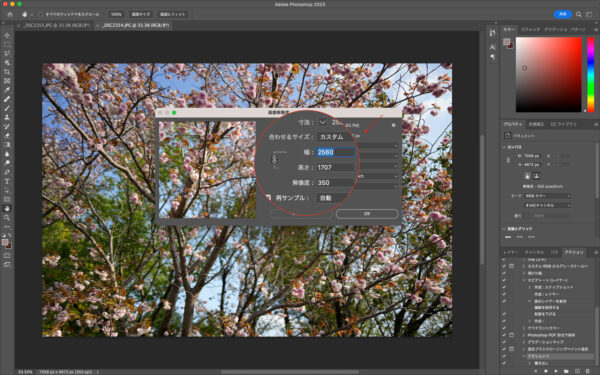
Task: Click the 100% zoom button
Action: tap(116, 14)
